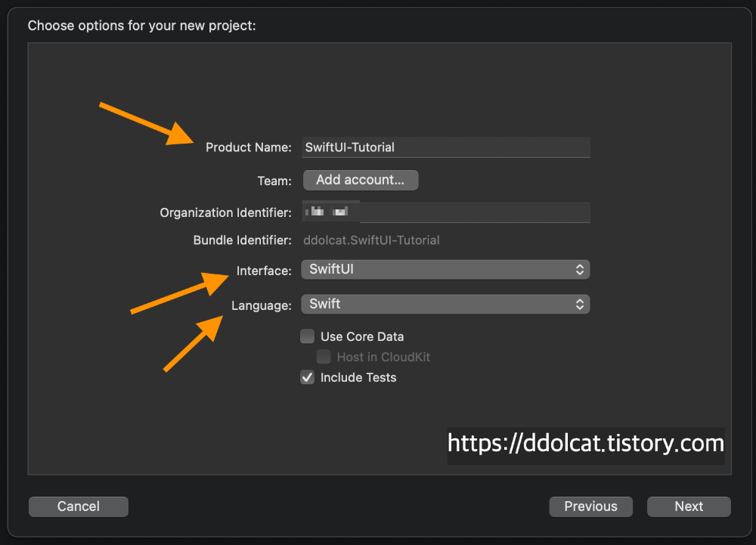The image size is (756, 545).
Task: Toggle the Host in CloudKit checkbox
Action: coord(324,357)
